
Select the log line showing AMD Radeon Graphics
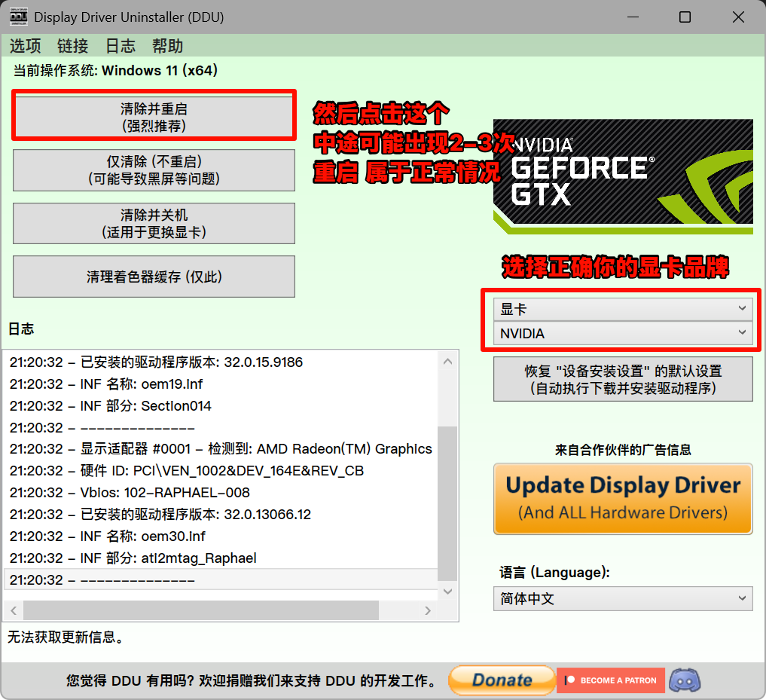pyautogui.click(x=218, y=448)
